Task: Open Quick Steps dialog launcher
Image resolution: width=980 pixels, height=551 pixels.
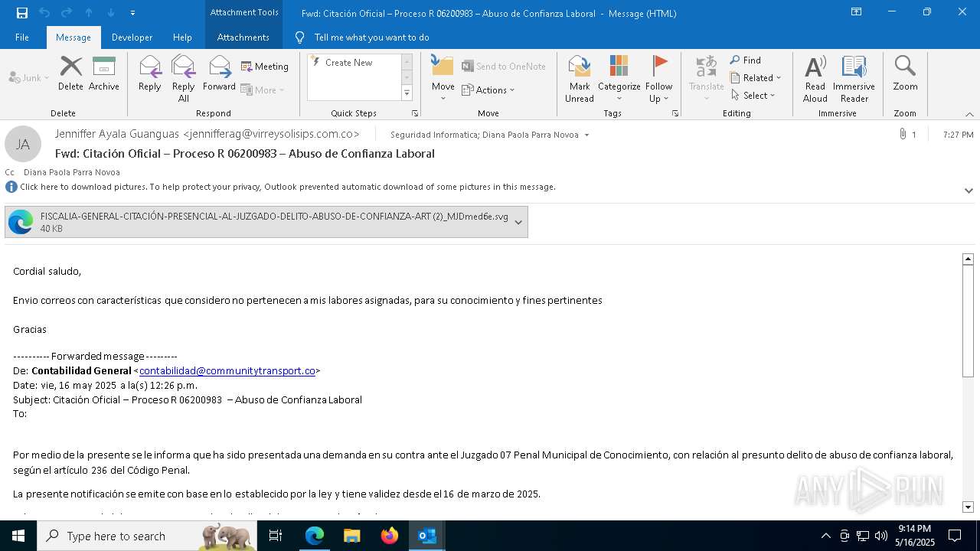Action: pos(415,113)
